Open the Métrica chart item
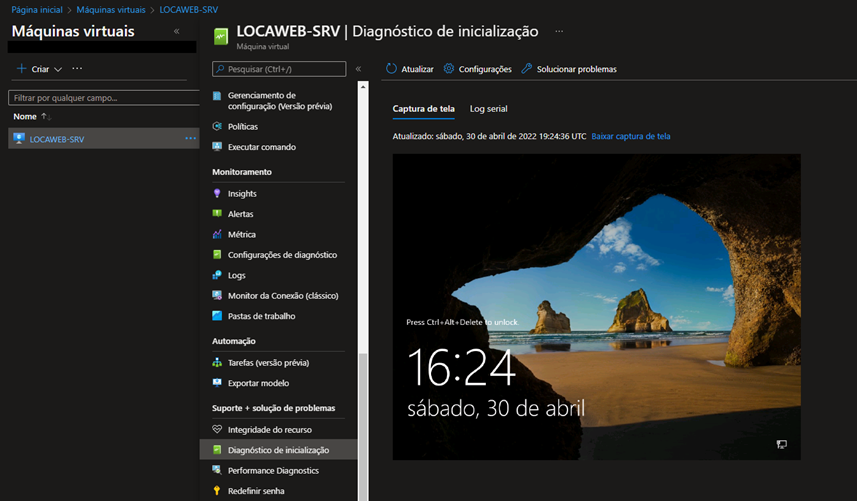This screenshot has width=857, height=501. [241, 235]
